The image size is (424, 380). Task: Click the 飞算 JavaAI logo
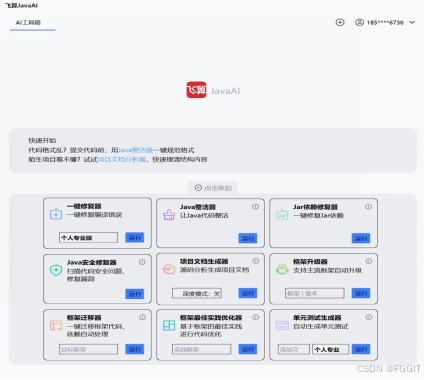[x=213, y=90]
